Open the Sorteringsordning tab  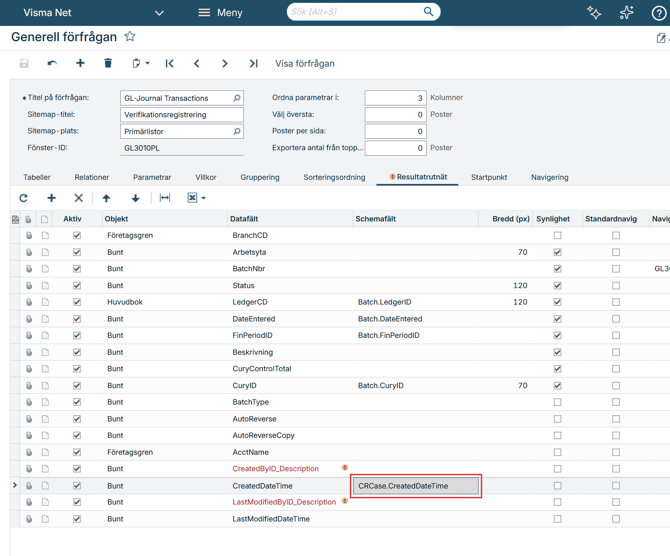coord(334,177)
